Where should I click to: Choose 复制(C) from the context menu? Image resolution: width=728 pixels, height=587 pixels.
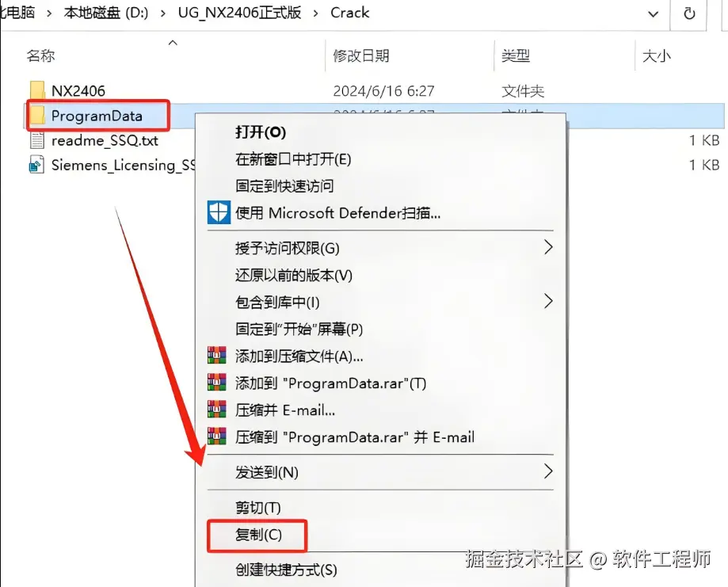(x=258, y=535)
